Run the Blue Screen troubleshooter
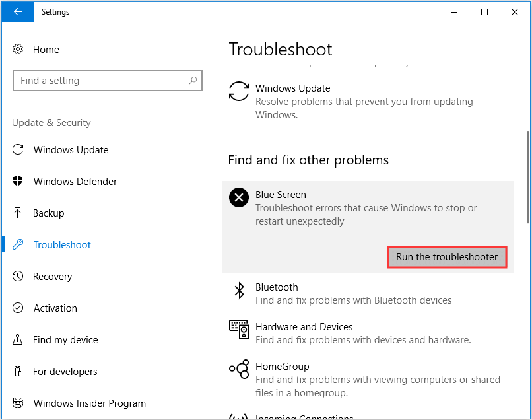Screen dimensions: 532x420 [447, 257]
